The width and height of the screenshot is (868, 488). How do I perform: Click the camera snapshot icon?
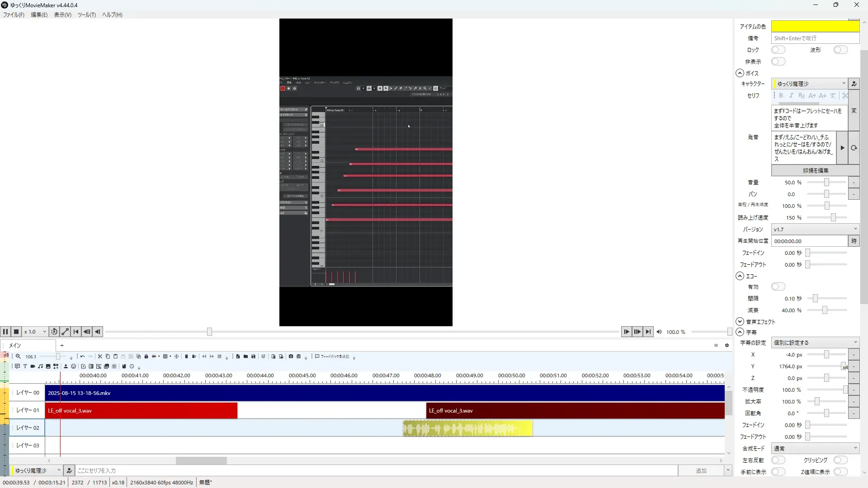[291, 357]
